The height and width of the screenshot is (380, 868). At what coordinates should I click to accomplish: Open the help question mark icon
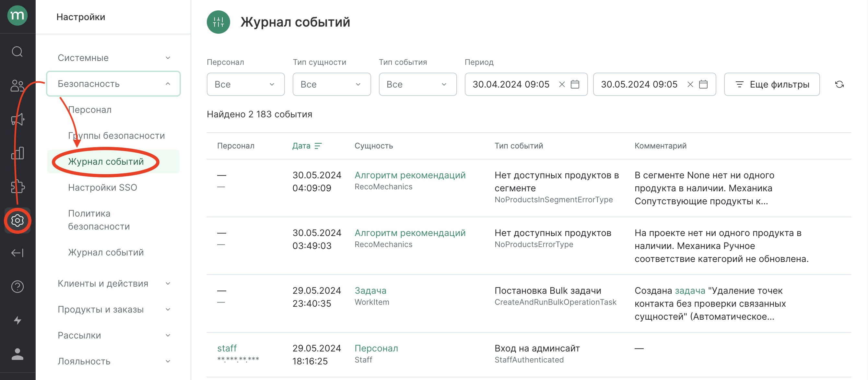18,287
